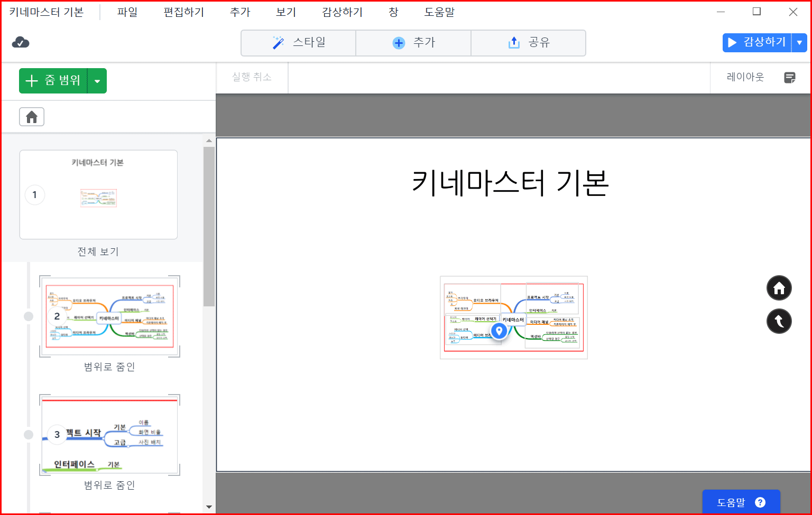
Task: Minimize the application window
Action: pyautogui.click(x=721, y=12)
